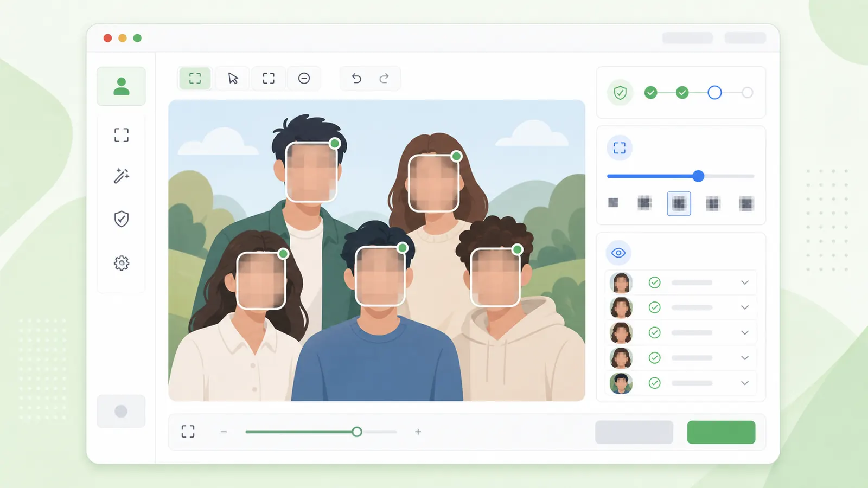This screenshot has width=868, height=488.
Task: Zoom in with the plus button
Action: coord(418,432)
